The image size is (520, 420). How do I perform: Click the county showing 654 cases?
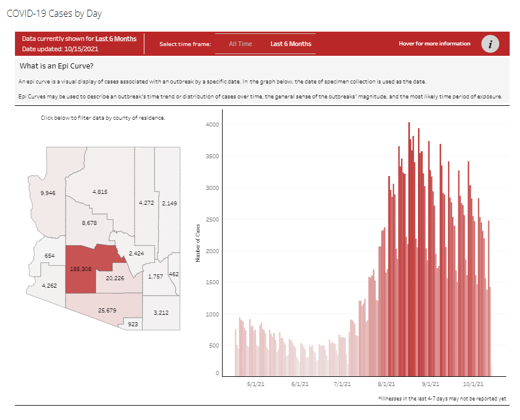coord(48,255)
